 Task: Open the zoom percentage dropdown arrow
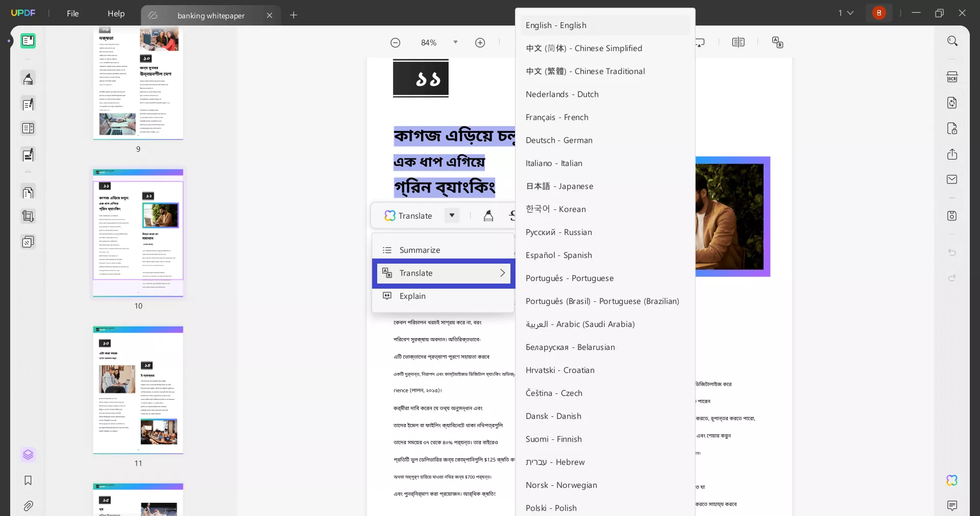pos(455,42)
